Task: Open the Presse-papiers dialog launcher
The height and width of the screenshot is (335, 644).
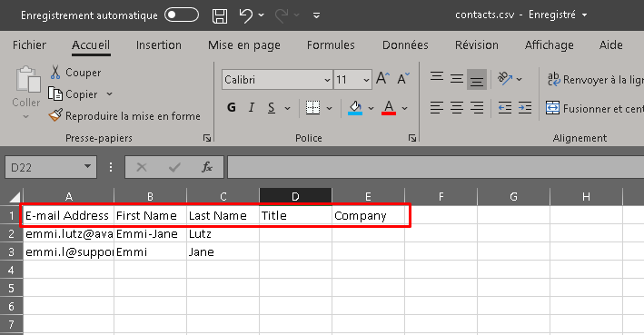Action: pos(207,138)
